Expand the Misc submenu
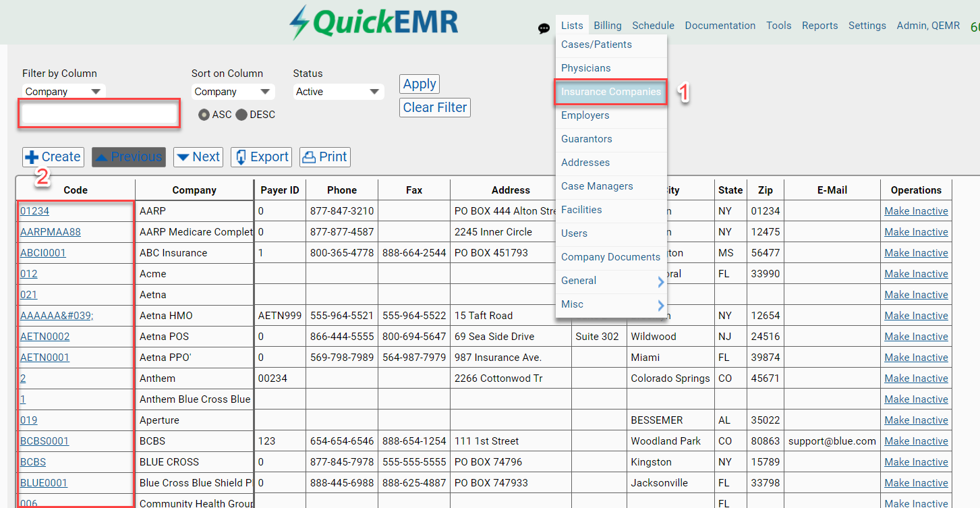Image resolution: width=980 pixels, height=508 pixels. click(611, 304)
